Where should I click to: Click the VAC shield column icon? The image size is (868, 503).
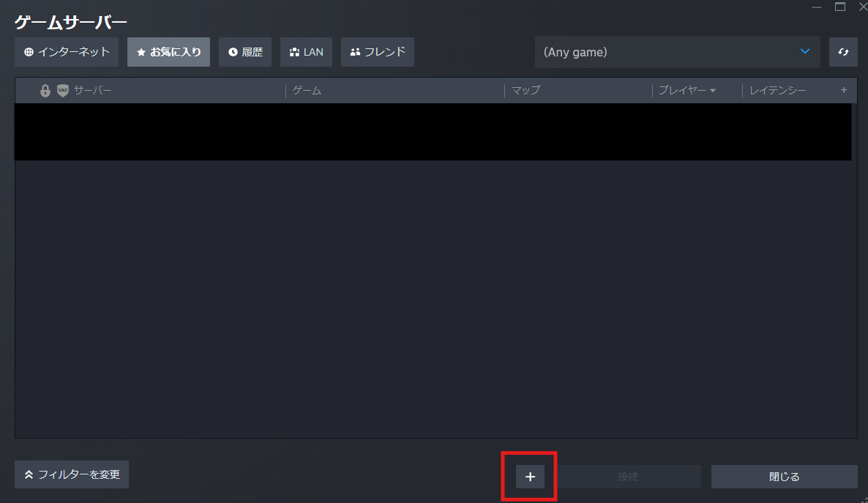(x=63, y=90)
